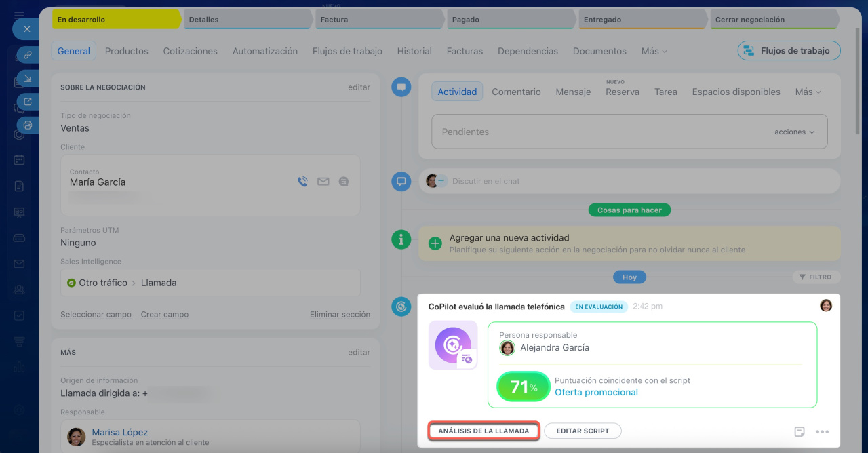Click the green plus icon to add activity
This screenshot has width=868, height=453.
435,243
